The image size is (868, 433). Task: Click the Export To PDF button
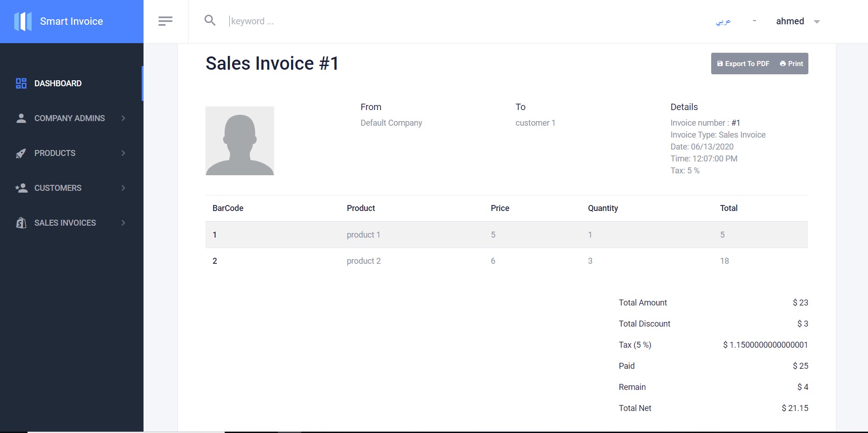click(743, 63)
